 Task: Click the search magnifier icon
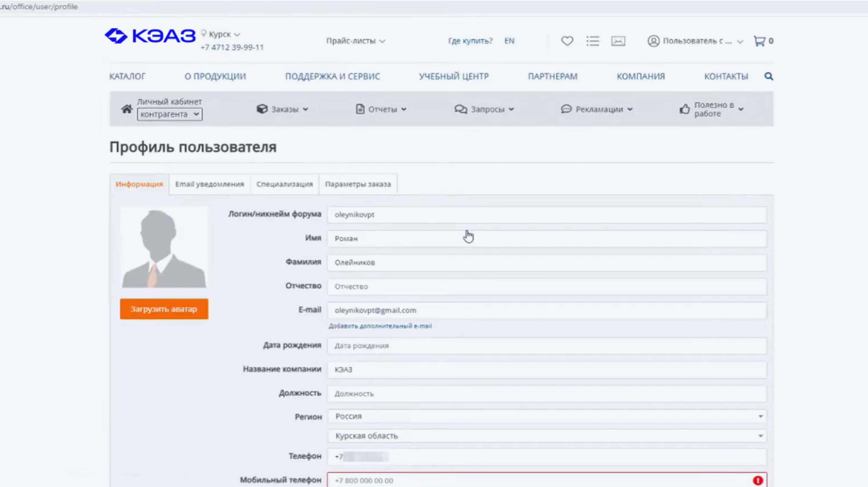[768, 77]
